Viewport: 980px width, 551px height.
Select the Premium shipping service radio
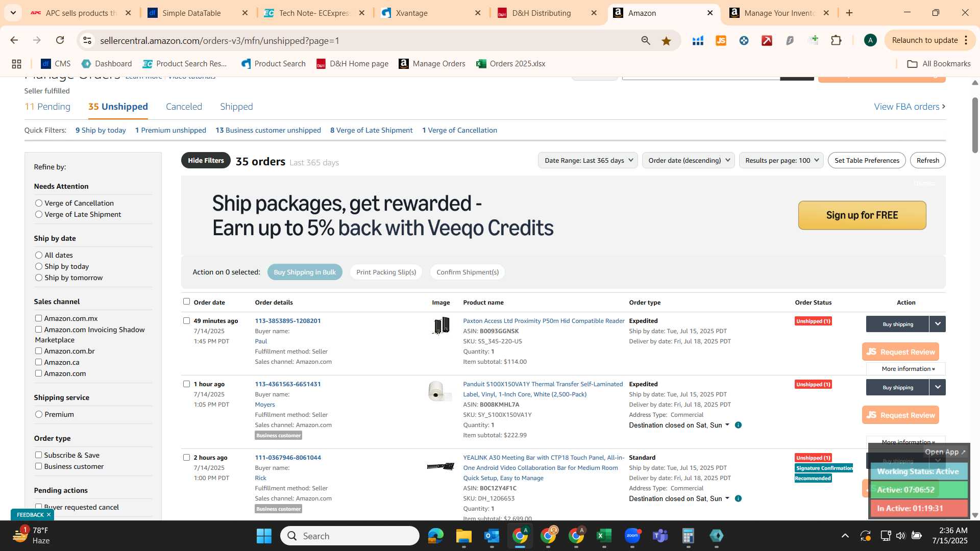pyautogui.click(x=39, y=414)
